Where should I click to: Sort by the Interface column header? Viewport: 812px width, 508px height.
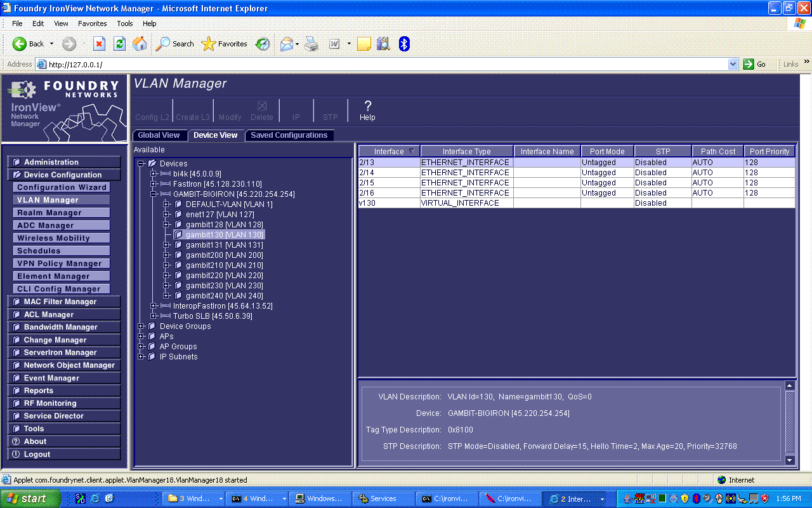pyautogui.click(x=389, y=151)
